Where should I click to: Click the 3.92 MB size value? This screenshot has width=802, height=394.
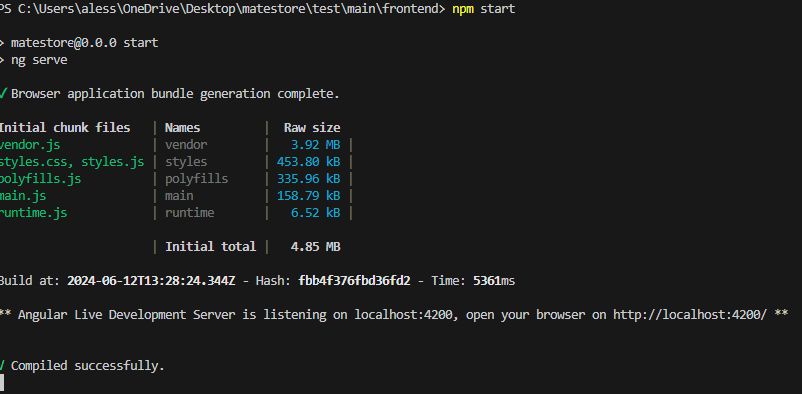316,145
